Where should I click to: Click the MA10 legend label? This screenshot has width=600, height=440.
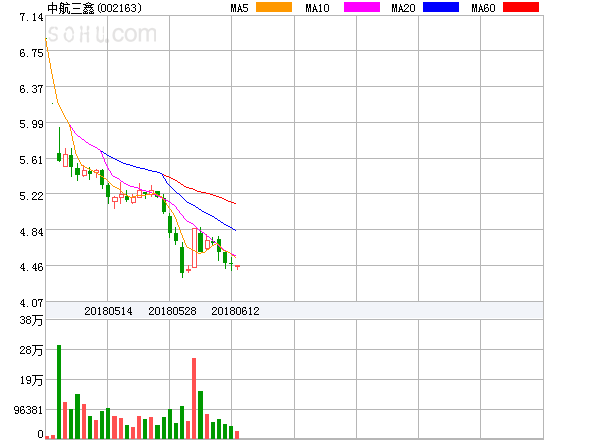tap(317, 8)
